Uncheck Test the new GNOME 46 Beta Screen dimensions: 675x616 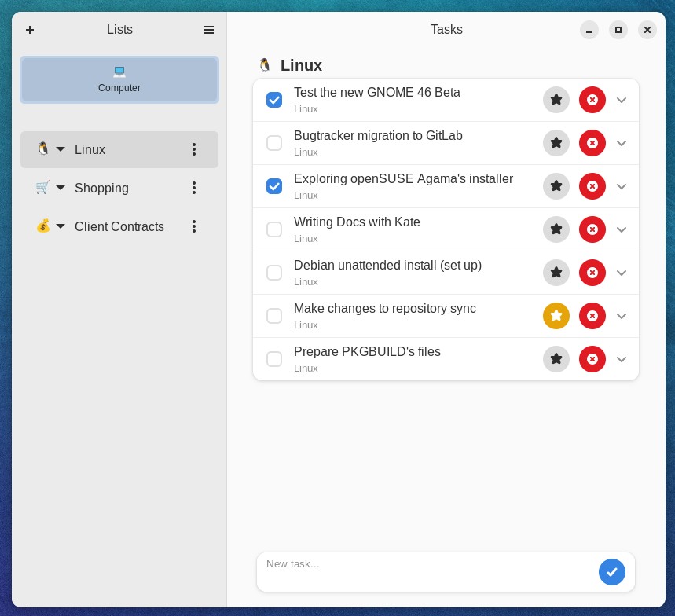click(x=274, y=100)
